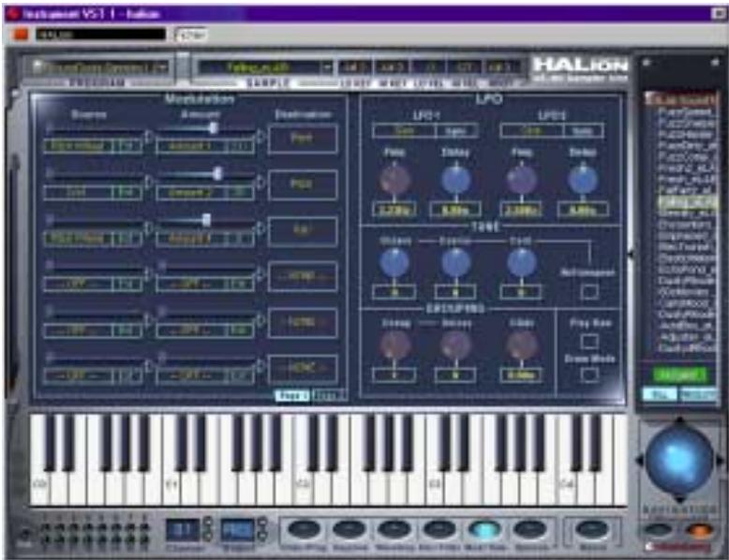Select the highlighted sample in the right list
Screen dimensions: 729x560
[686, 202]
